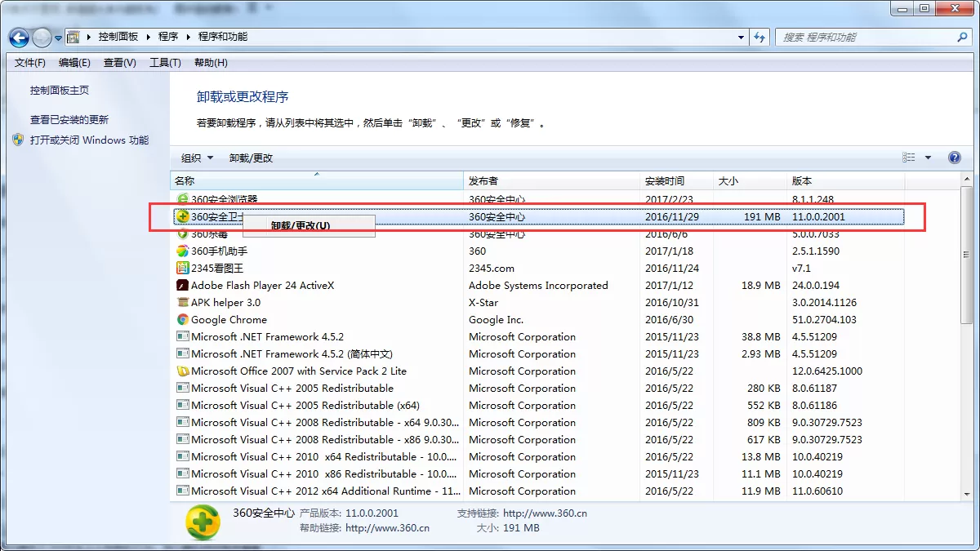This screenshot has width=980, height=551.
Task: Click version 51.0.2704.103 cell
Action: 824,320
